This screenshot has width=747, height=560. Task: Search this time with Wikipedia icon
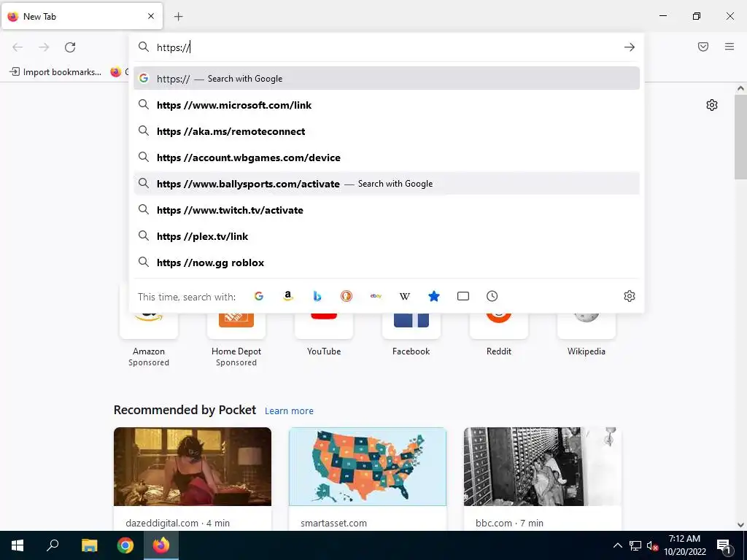[405, 296]
